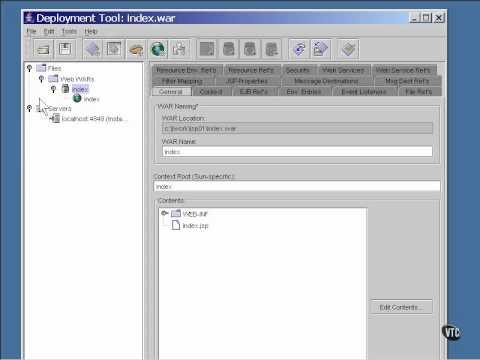Click the WAR Location field
The image size is (480, 360).
(297, 128)
